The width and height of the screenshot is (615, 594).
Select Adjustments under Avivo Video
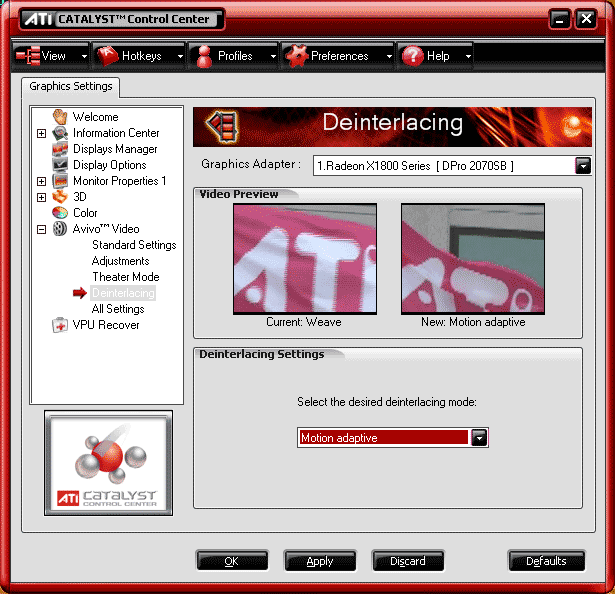click(120, 261)
